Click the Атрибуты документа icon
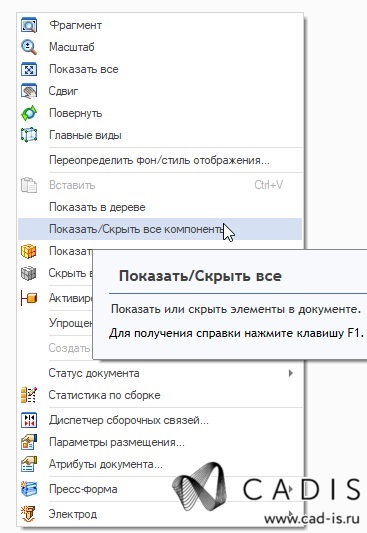This screenshot has width=367, height=533. pos(29,464)
